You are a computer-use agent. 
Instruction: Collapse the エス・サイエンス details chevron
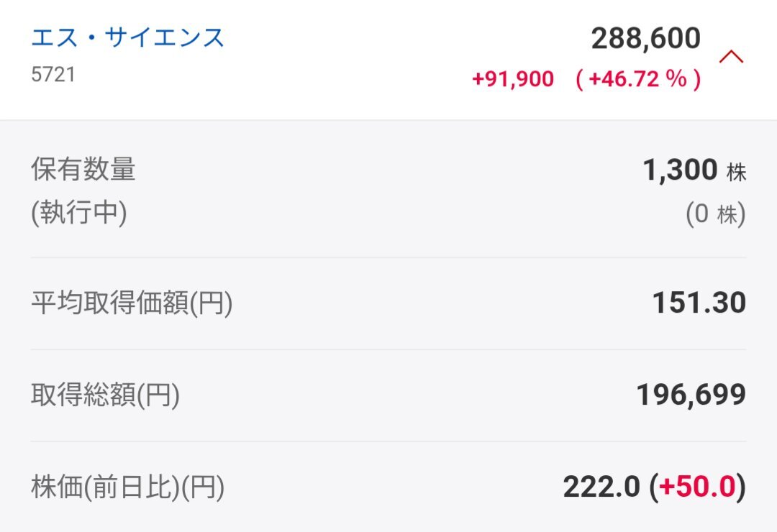tap(731, 57)
